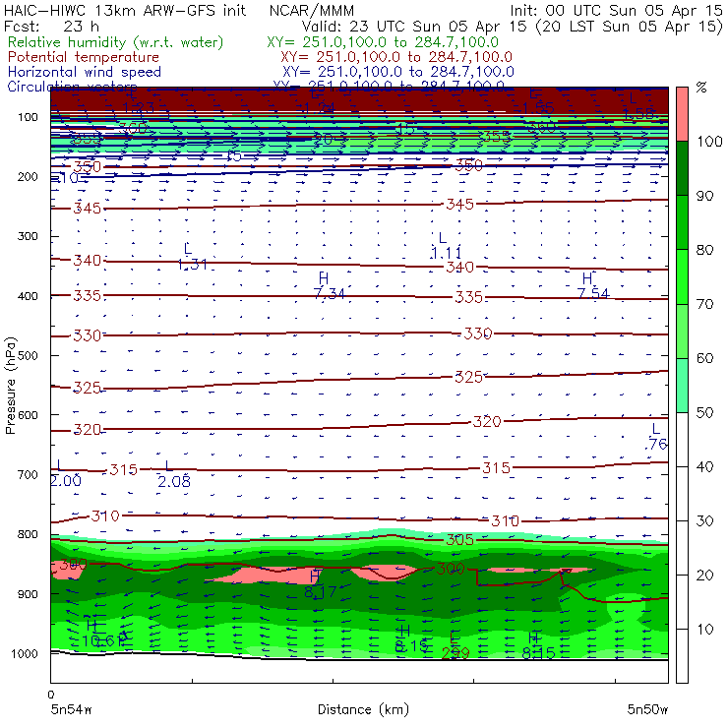This screenshot has width=728, height=728.
Task: Click the '600' pressure axis tick label
Action: [x=28, y=414]
